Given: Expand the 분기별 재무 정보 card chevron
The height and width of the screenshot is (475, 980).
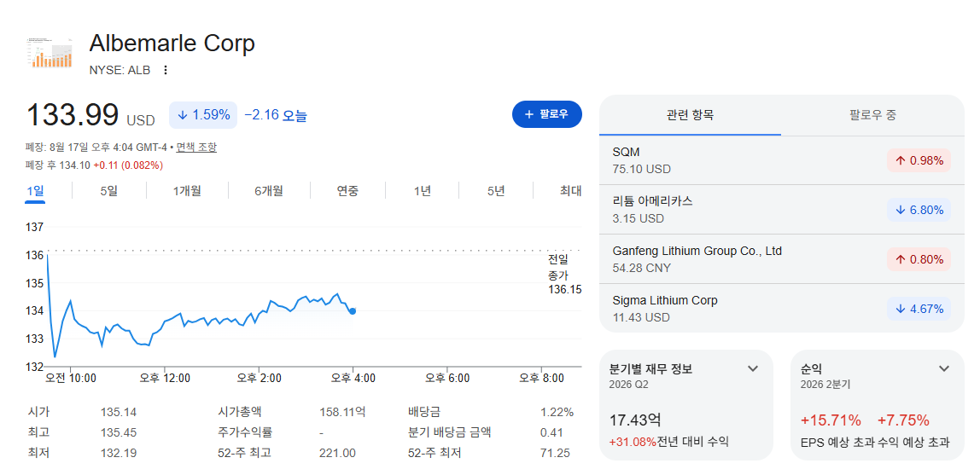Looking at the screenshot, I should pyautogui.click(x=753, y=368).
